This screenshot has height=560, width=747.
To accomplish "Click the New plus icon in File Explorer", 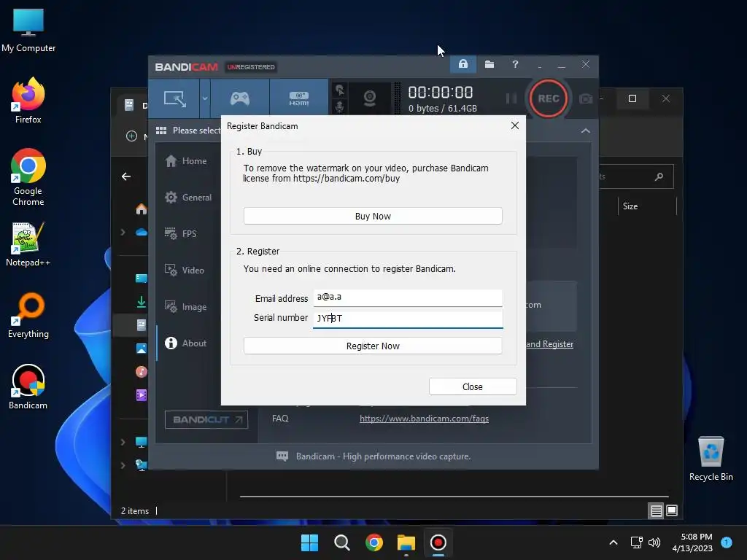I will 131,136.
